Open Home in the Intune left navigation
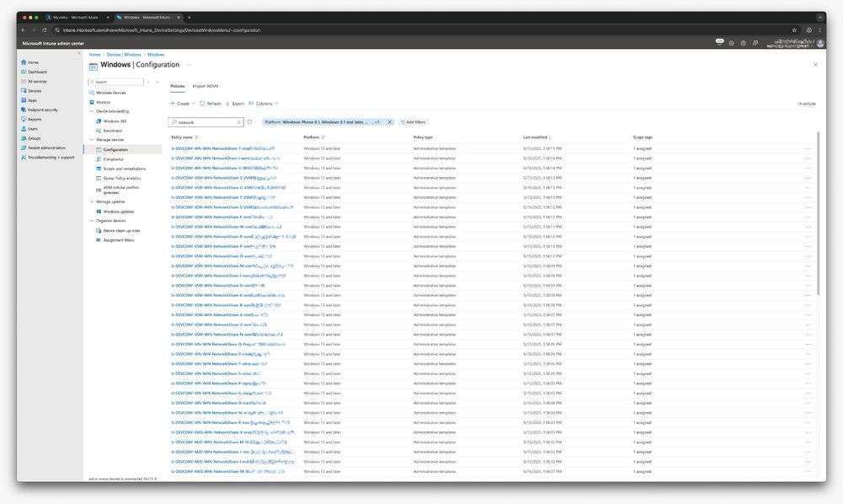The height and width of the screenshot is (504, 843). 30,62
